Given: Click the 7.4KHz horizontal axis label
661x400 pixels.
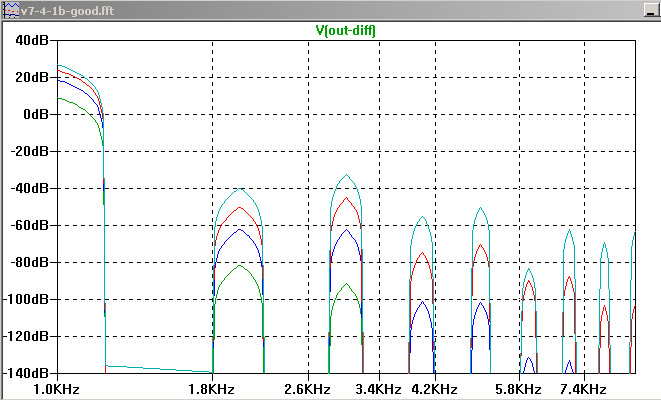Looking at the screenshot, I should tap(583, 389).
